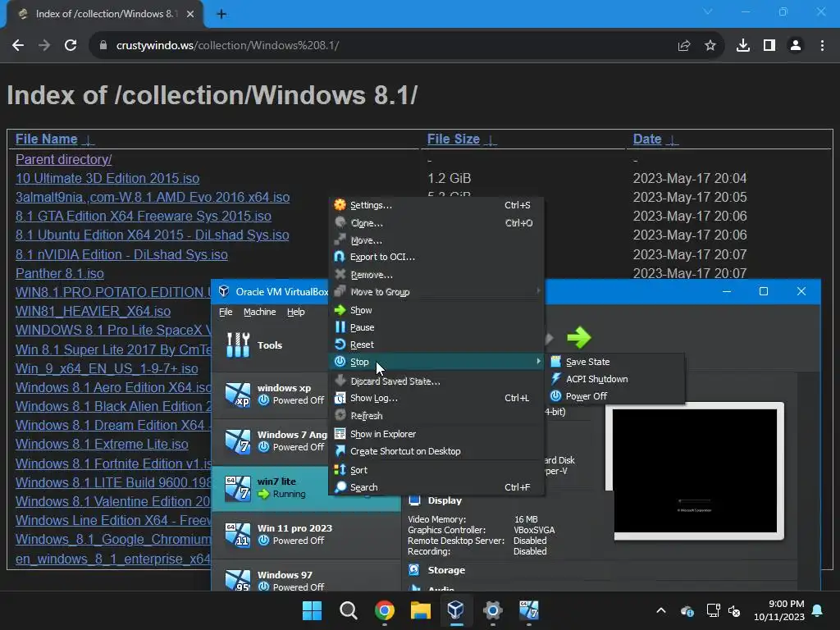The image size is (840, 630).
Task: Expand the Stop submenu arrow
Action: [x=538, y=362]
